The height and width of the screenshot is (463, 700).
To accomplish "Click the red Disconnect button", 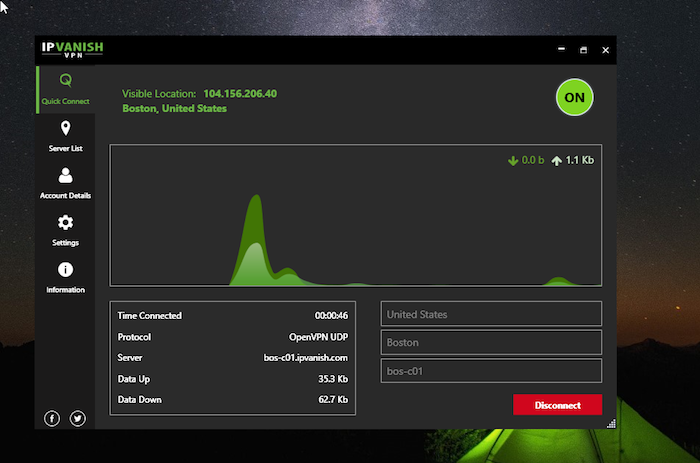I will tap(558, 405).
